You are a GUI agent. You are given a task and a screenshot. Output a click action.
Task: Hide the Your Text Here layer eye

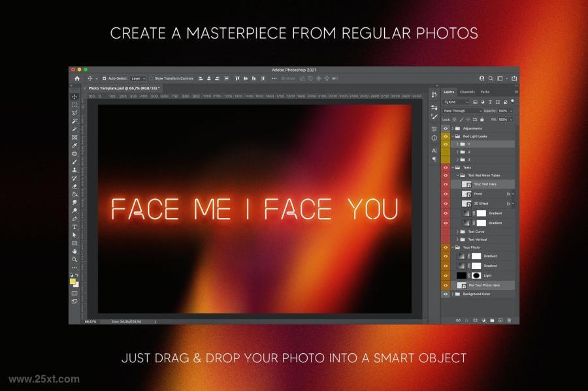point(446,184)
